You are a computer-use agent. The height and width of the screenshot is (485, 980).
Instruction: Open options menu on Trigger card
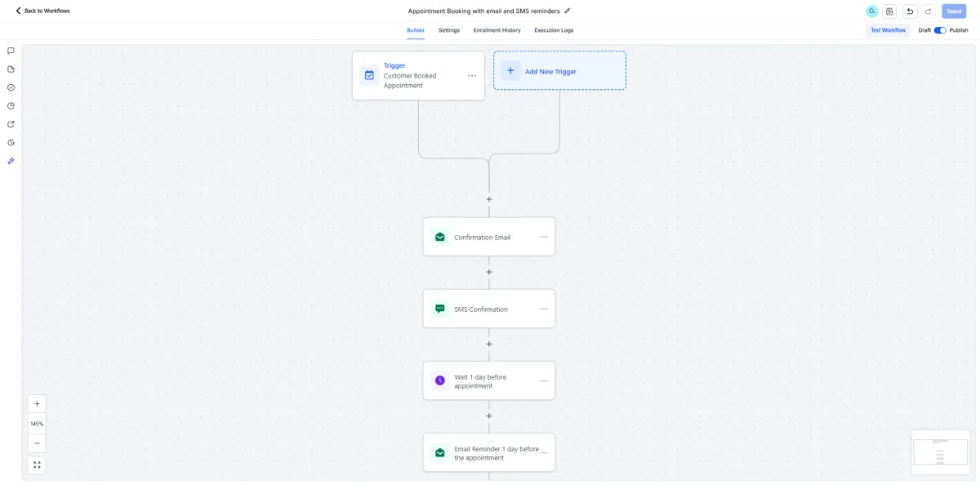coord(472,76)
